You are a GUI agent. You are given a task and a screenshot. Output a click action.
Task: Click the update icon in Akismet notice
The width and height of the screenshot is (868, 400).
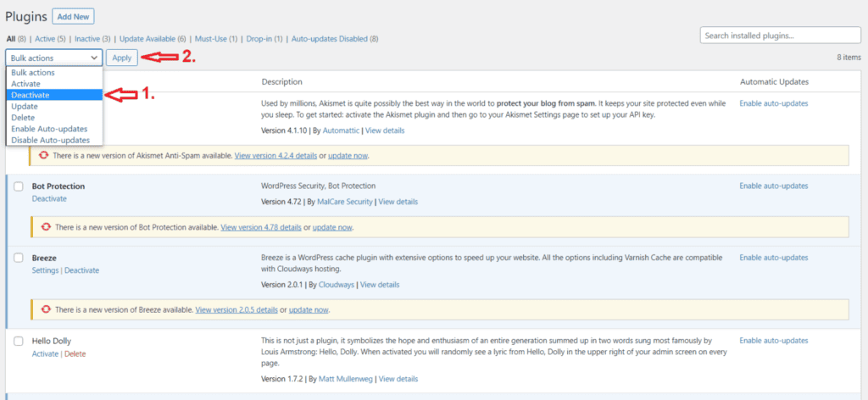43,156
